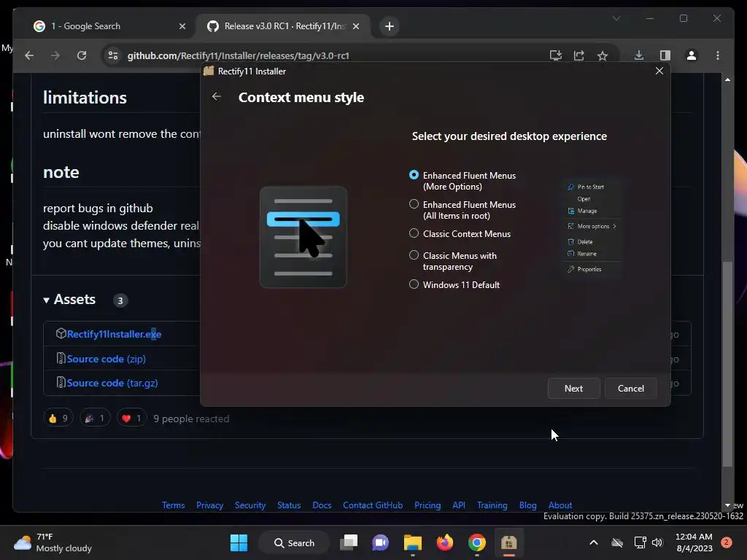Open About footer link
Viewport: 747px width, 560px height.
coord(560,505)
